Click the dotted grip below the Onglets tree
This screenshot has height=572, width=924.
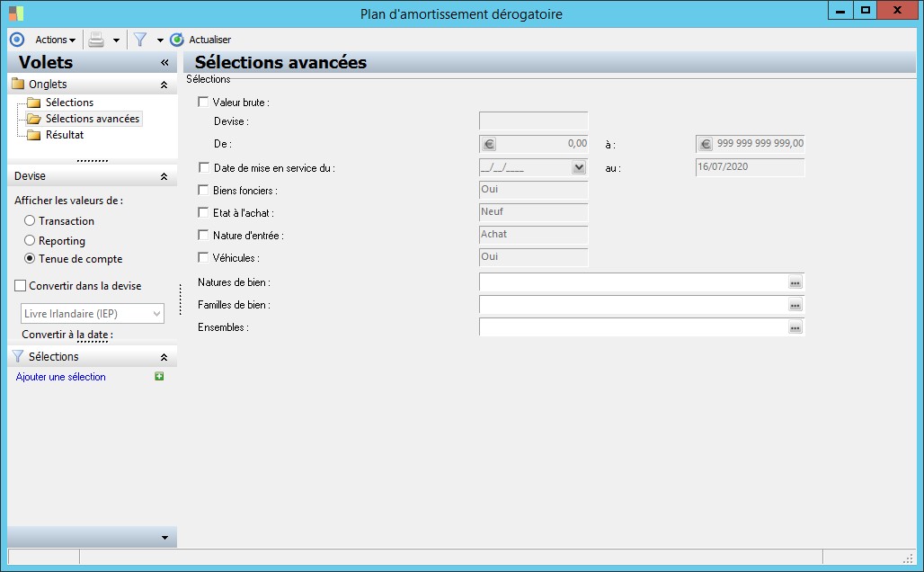pyautogui.click(x=93, y=160)
